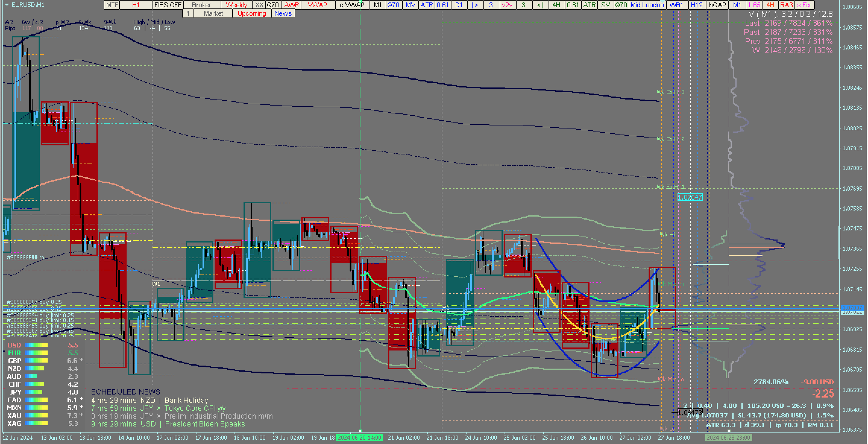The width and height of the screenshot is (868, 444).
Task: Switch to the Upcoming news tab
Action: tap(252, 14)
